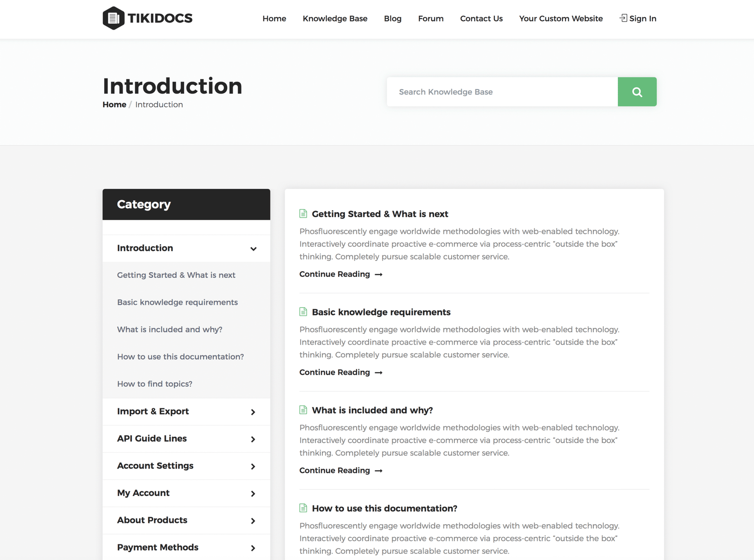
Task: Click document icon beside Basic knowledge requirements
Action: coord(303,312)
